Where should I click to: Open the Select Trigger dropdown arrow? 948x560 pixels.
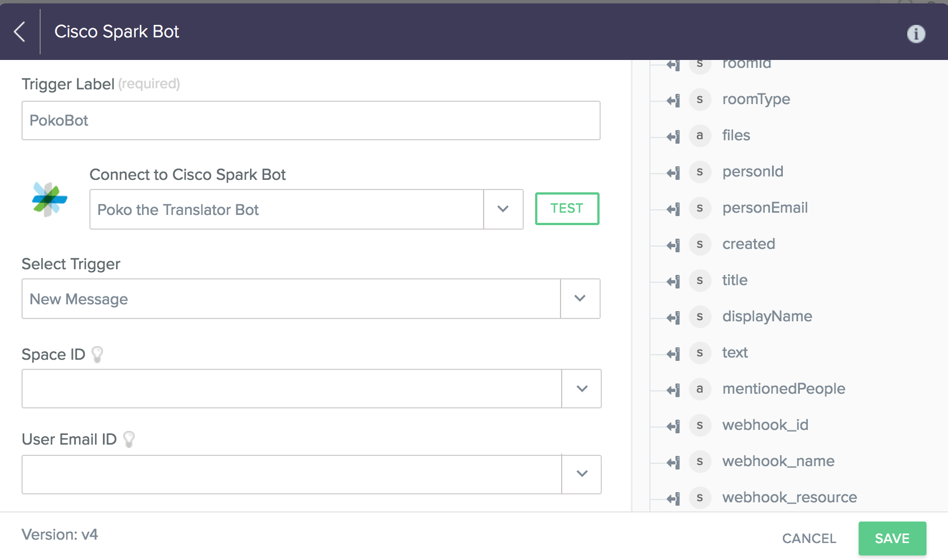pos(580,299)
